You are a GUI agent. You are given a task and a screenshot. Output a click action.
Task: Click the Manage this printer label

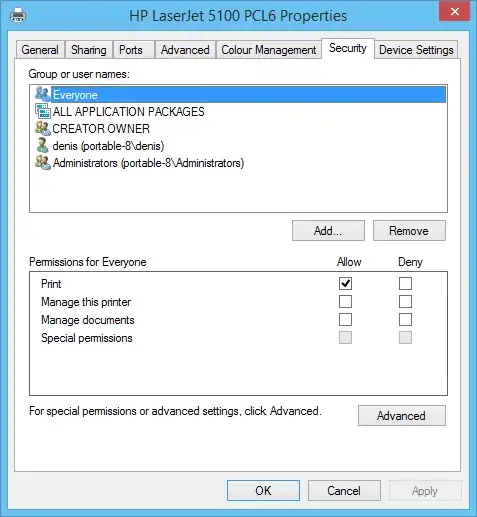pyautogui.click(x=86, y=302)
